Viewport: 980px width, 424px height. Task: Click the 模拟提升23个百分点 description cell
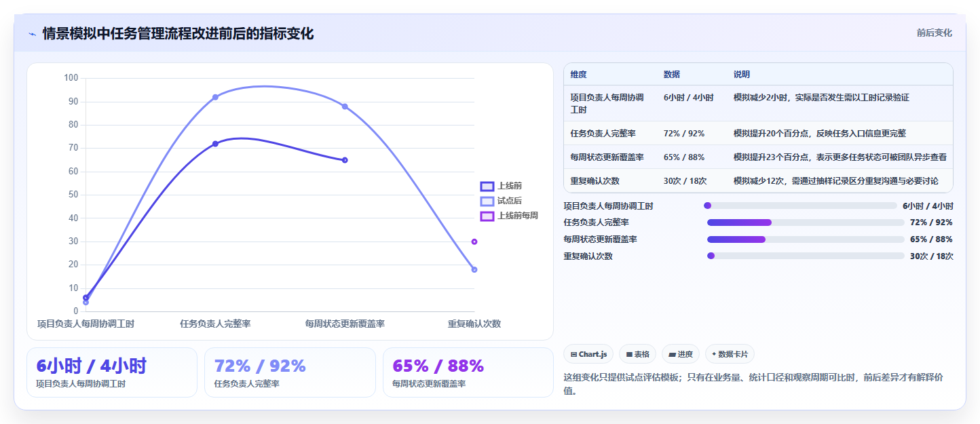840,157
